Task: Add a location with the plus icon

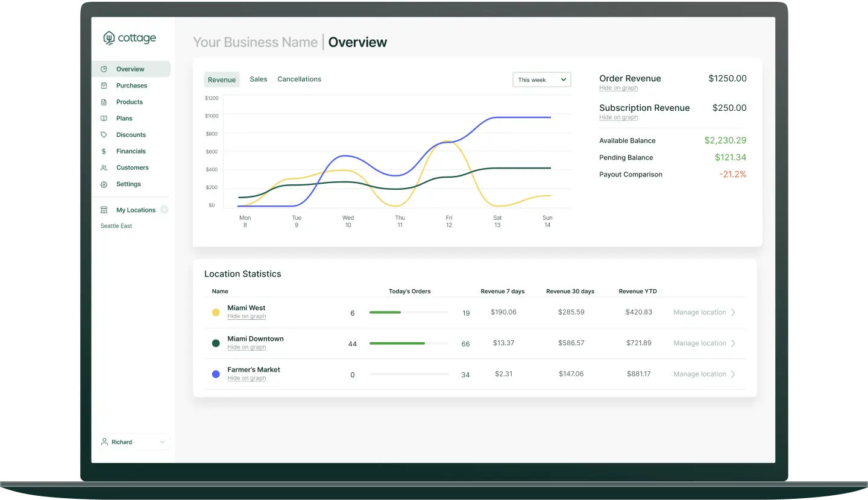Action: 164,210
